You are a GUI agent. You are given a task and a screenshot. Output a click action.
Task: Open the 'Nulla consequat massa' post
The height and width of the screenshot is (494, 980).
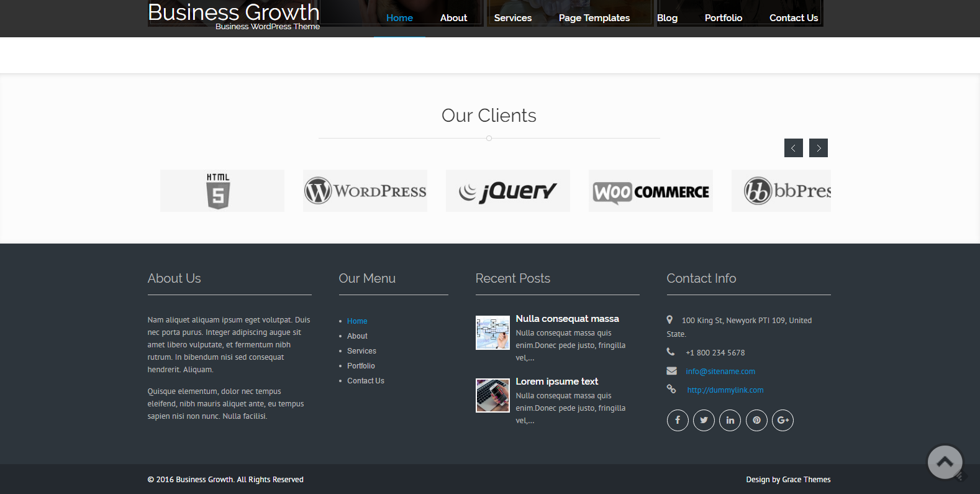point(567,319)
